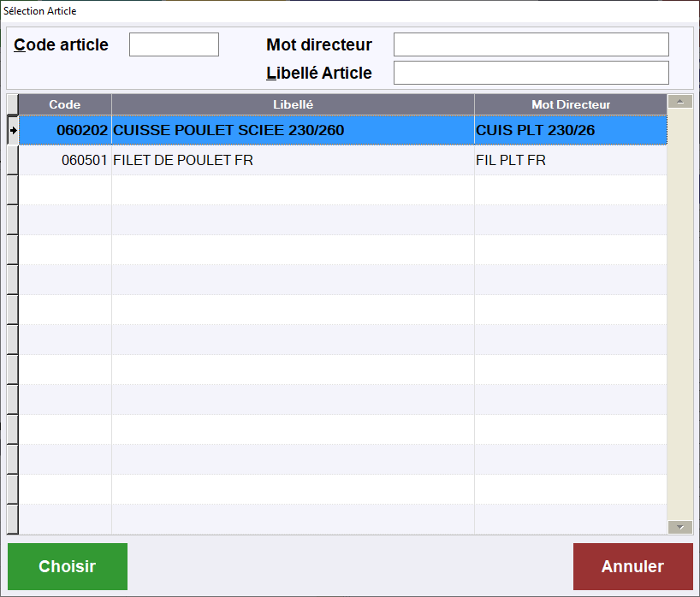Click the Libellé column header
This screenshot has height=597, width=700.
pos(293,104)
